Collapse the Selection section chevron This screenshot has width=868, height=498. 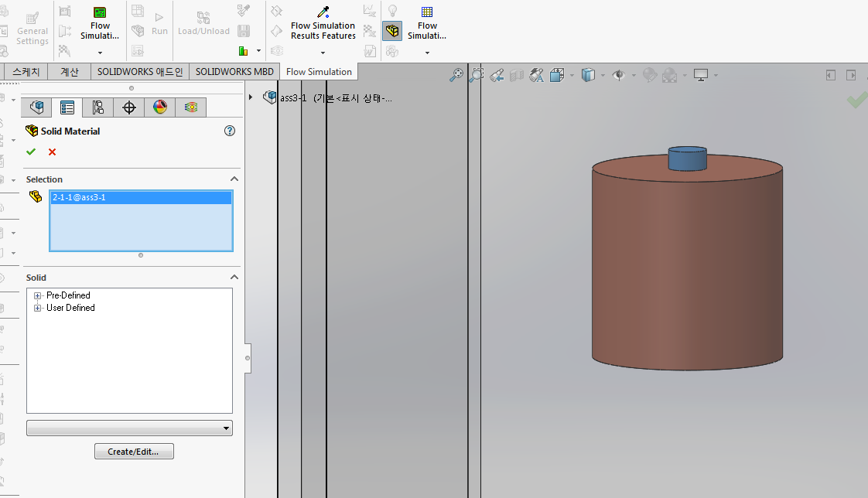tap(234, 179)
